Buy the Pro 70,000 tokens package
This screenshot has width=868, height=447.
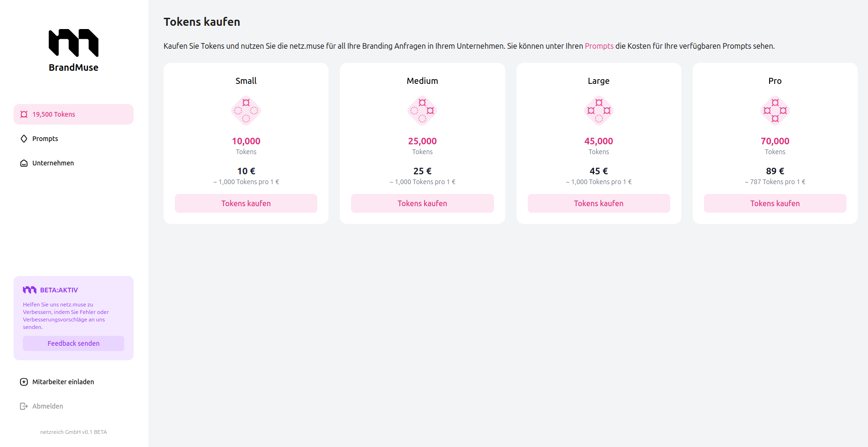(x=775, y=203)
